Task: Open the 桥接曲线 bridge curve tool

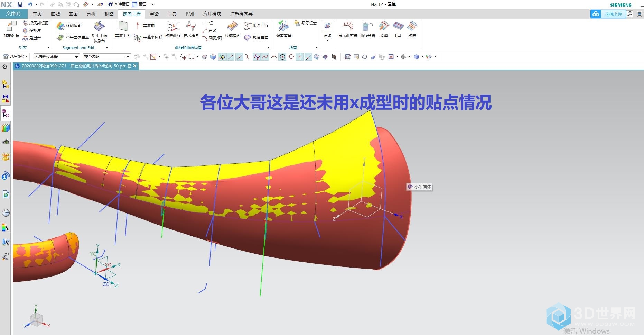Action: [173, 29]
